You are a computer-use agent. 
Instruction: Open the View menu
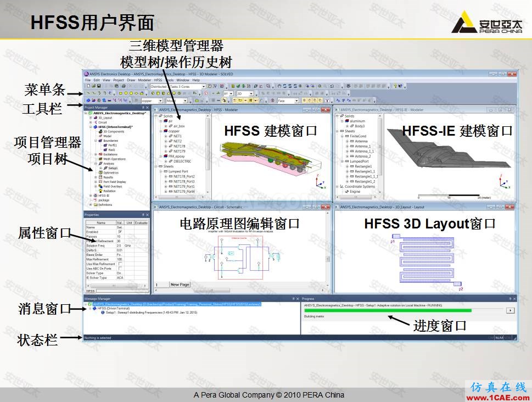point(107,80)
